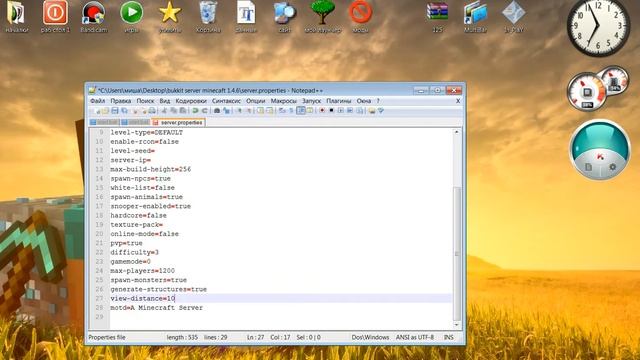Viewport: 640px width, 360px height.
Task: Redo the edit with the toolbar arrow
Action: point(204,111)
